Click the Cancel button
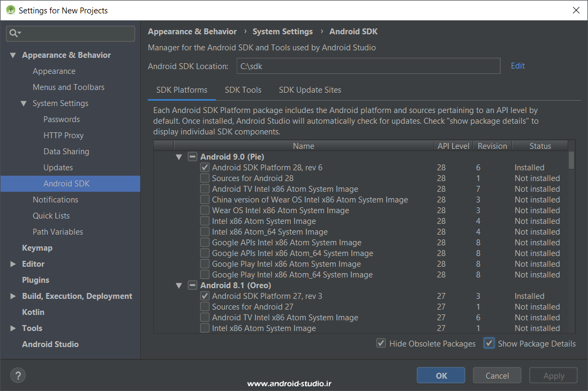588x391 pixels. (x=497, y=375)
